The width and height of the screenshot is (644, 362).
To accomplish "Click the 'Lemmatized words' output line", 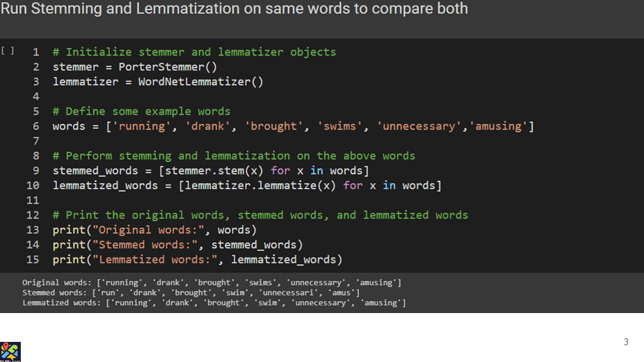I will pos(214,303).
